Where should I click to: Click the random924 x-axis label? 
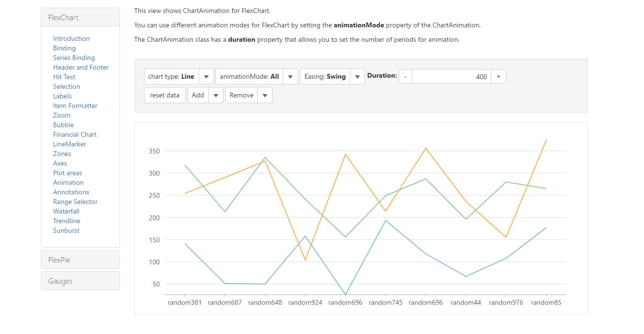tap(305, 303)
